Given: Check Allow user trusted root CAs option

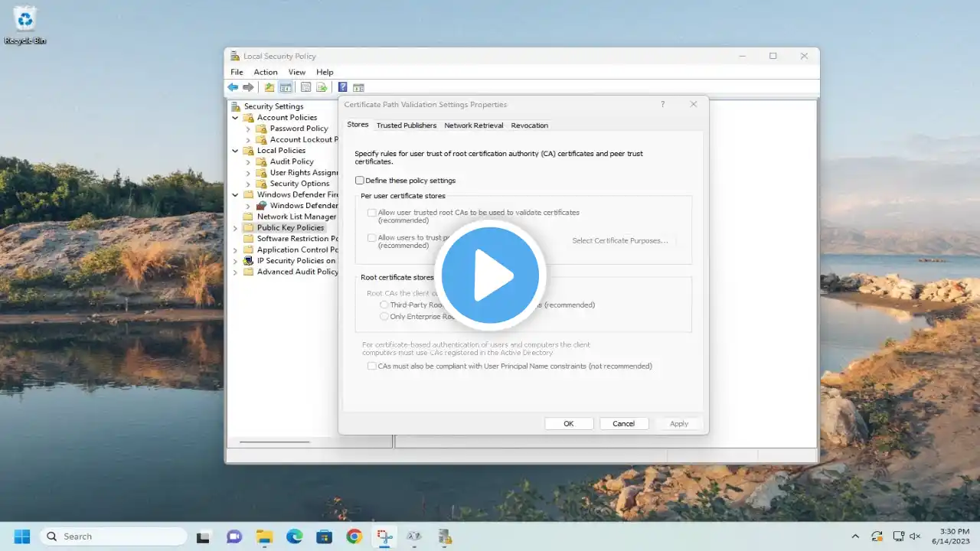Looking at the screenshot, I should [x=372, y=213].
